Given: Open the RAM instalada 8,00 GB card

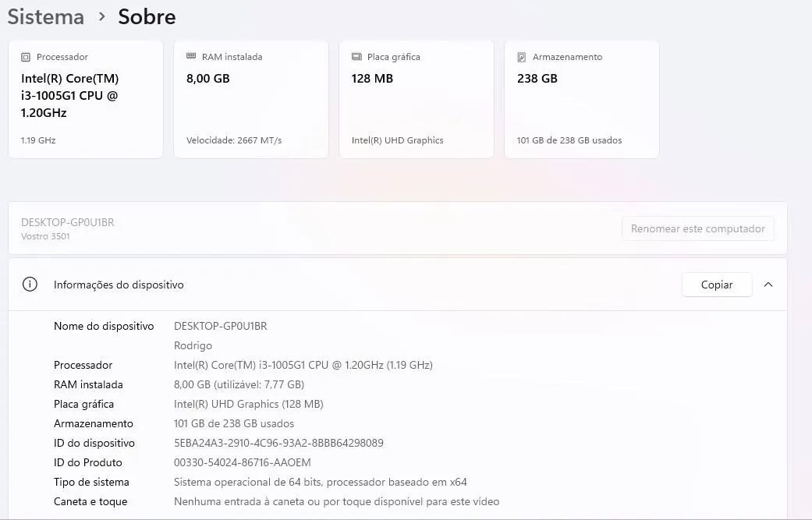Looking at the screenshot, I should coord(251,99).
